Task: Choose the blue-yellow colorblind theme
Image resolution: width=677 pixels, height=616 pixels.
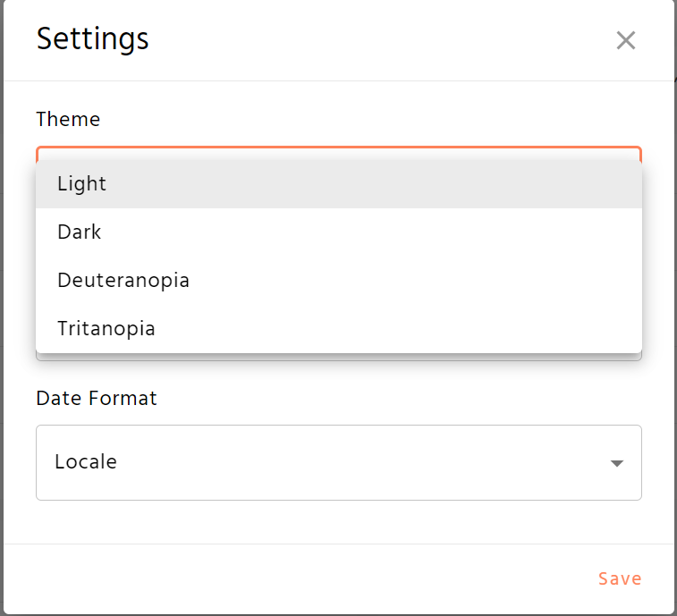Action: coord(338,329)
